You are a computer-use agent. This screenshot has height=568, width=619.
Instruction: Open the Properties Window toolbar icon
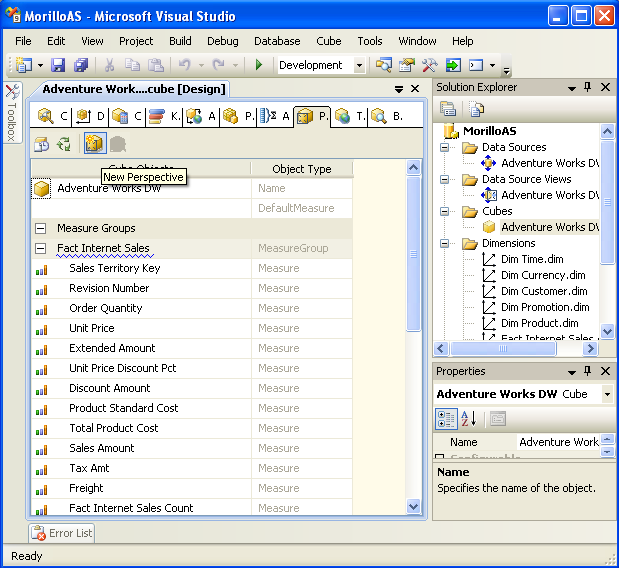pos(407,65)
